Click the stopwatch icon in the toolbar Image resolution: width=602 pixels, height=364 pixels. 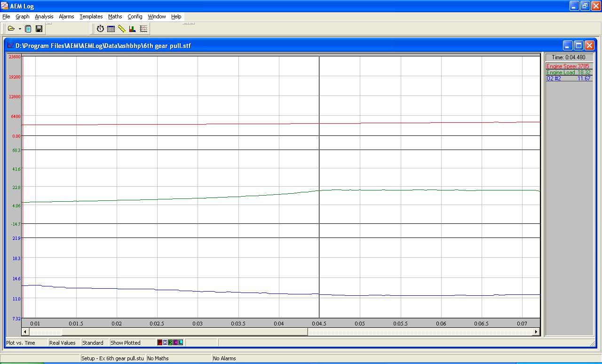[x=100, y=29]
